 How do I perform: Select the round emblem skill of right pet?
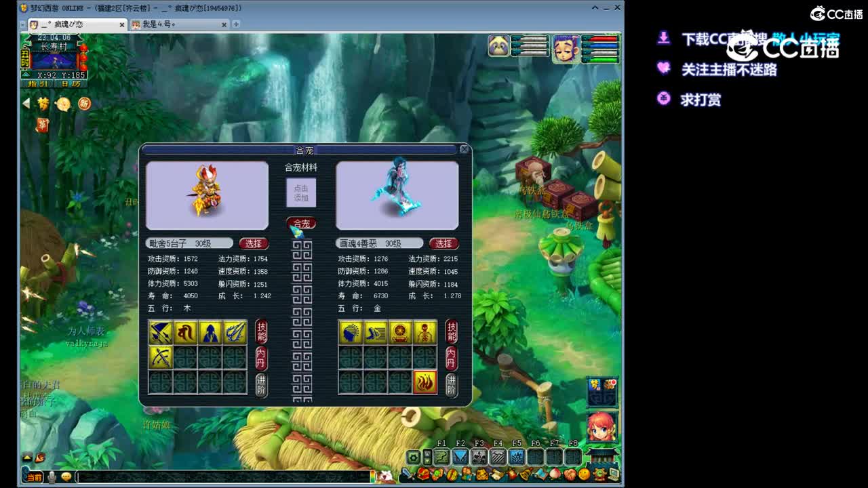(400, 332)
